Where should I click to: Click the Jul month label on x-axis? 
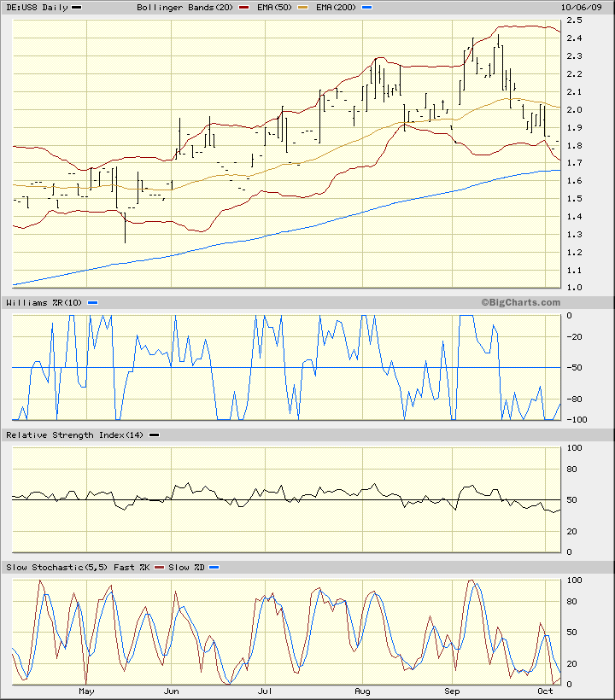coord(265,691)
